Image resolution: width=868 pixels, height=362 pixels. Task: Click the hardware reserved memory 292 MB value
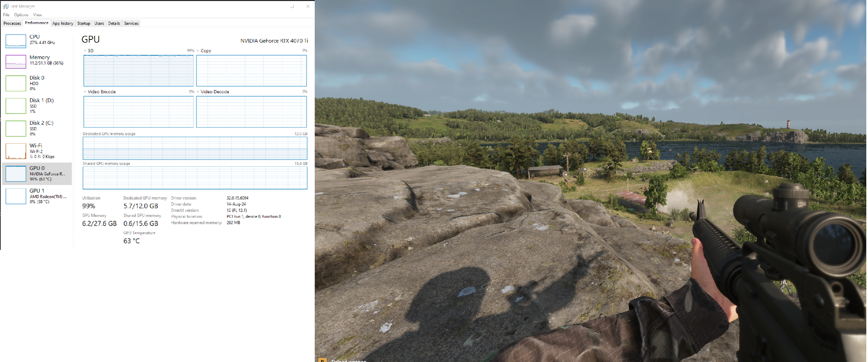coord(233,223)
